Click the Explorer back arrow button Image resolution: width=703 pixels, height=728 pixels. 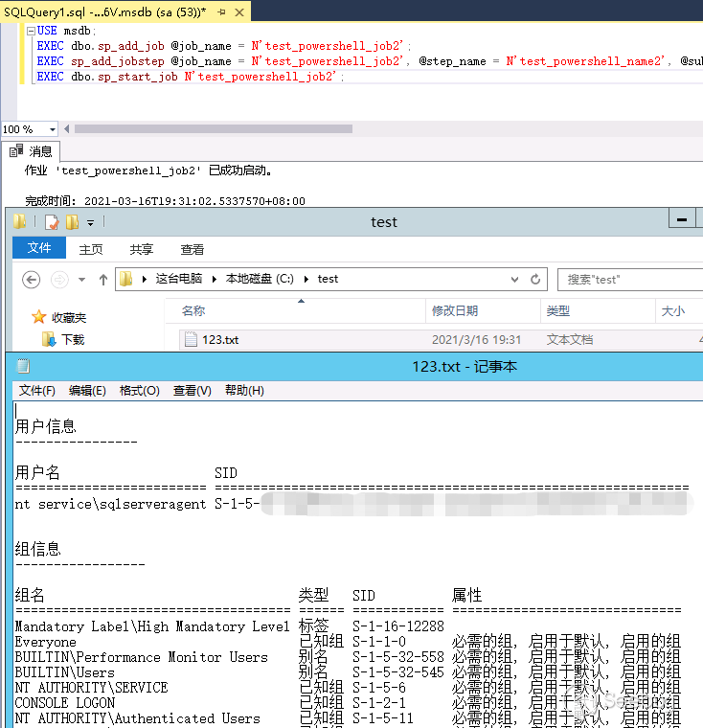pos(31,280)
